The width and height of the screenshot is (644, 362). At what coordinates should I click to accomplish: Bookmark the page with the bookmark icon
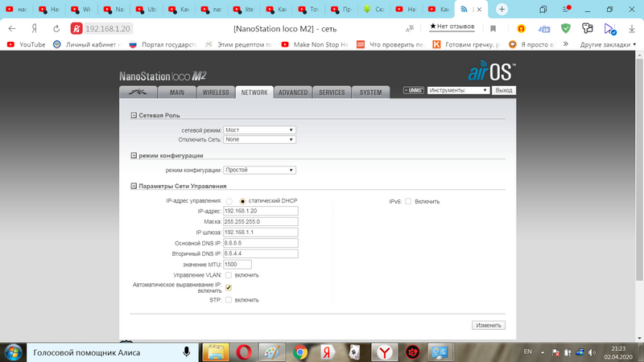click(x=493, y=29)
